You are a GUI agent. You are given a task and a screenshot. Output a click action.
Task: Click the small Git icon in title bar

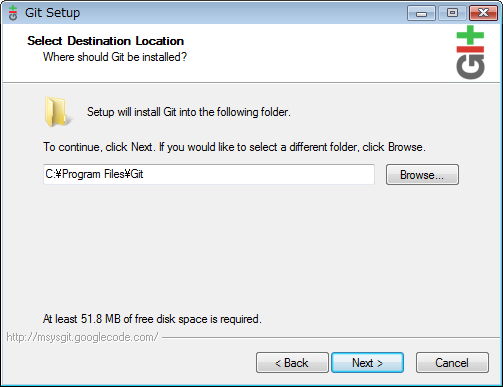click(13, 13)
